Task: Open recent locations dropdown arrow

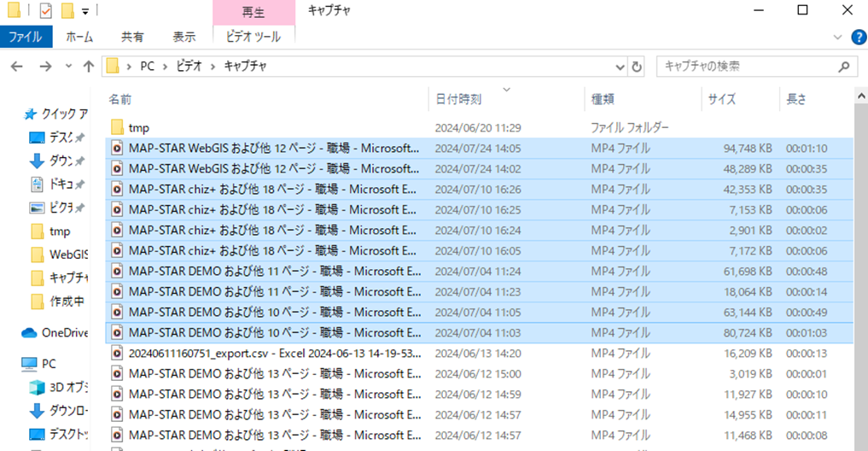Action: pos(68,66)
